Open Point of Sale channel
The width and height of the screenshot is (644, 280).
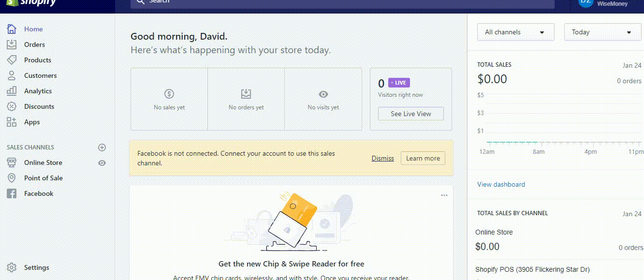pyautogui.click(x=44, y=178)
